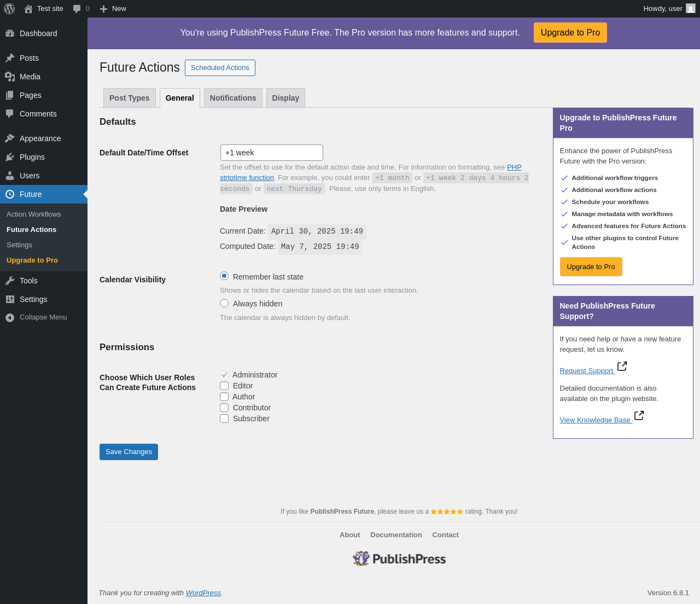The width and height of the screenshot is (700, 604).
Task: Open the About footer link
Action: point(350,535)
